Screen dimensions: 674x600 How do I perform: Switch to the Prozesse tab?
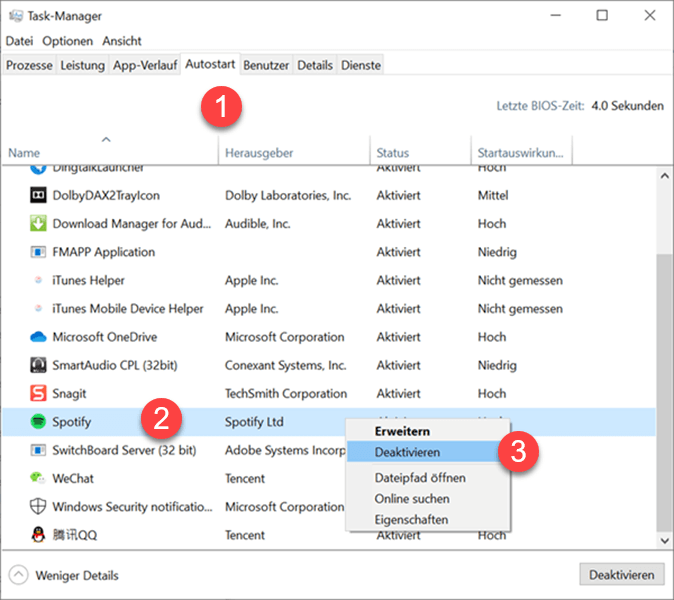click(29, 65)
